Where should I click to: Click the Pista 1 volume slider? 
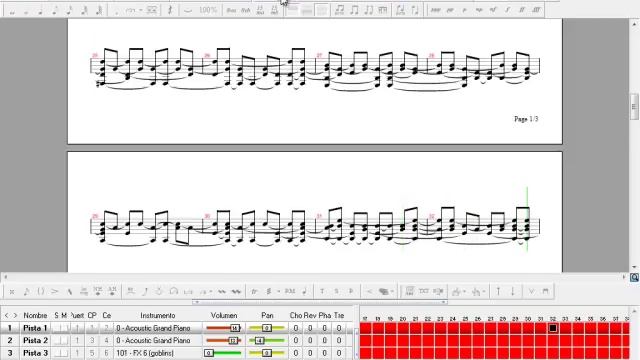tap(224, 328)
